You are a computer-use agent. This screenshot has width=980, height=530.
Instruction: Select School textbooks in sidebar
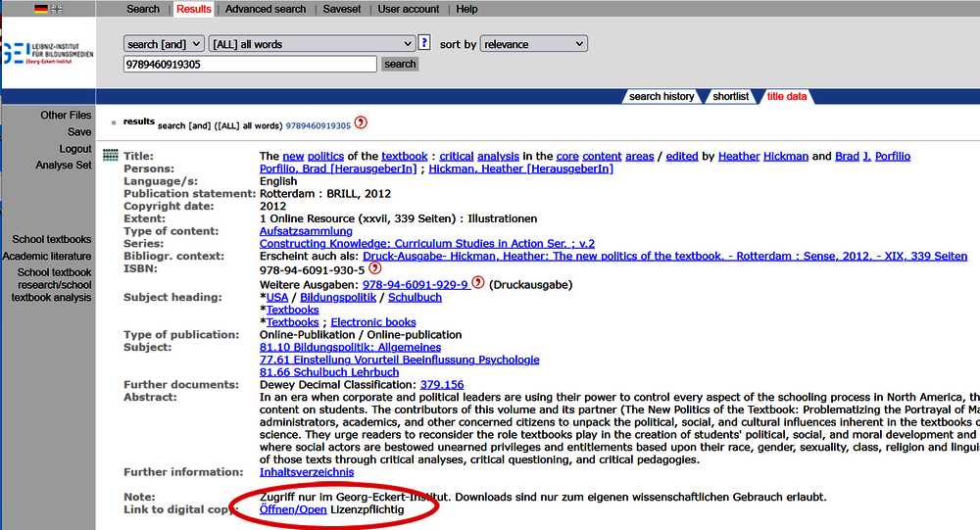(x=51, y=239)
